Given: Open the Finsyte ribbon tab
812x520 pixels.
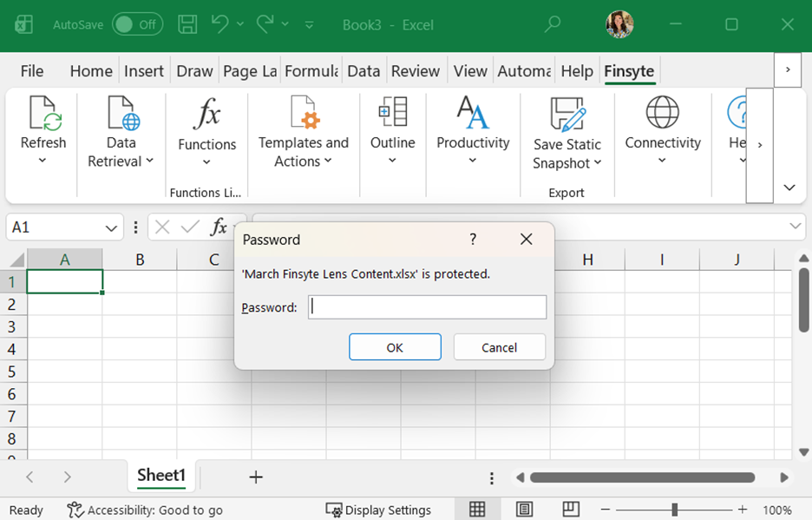Looking at the screenshot, I should click(x=629, y=71).
